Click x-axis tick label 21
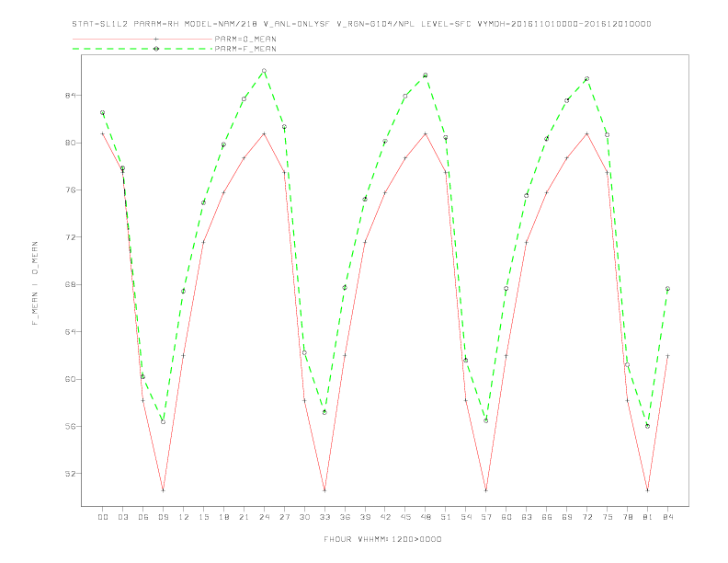This screenshot has height=563, width=728. (244, 517)
